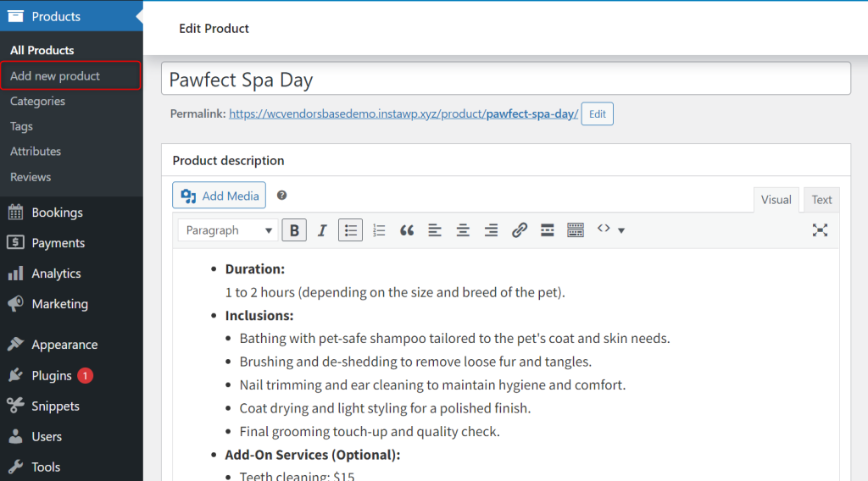Click the 'Inclusions:' bullet text
The image size is (868, 481).
(x=259, y=315)
